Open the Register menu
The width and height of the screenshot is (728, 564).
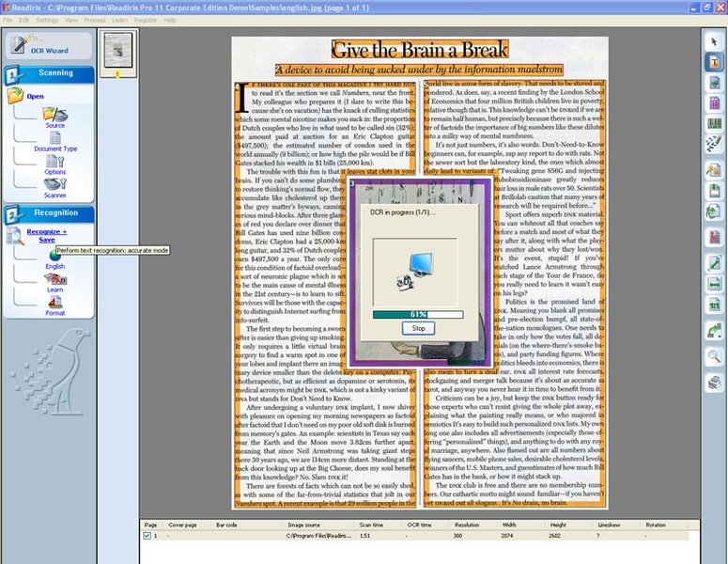coord(146,20)
